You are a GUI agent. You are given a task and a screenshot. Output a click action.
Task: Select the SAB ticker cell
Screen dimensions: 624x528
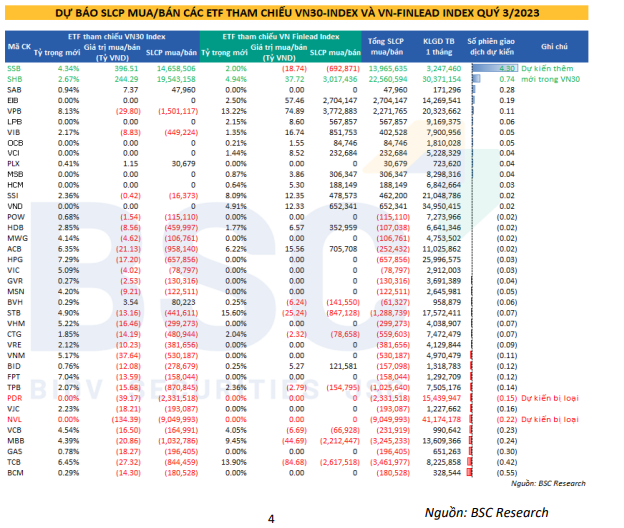(14, 90)
